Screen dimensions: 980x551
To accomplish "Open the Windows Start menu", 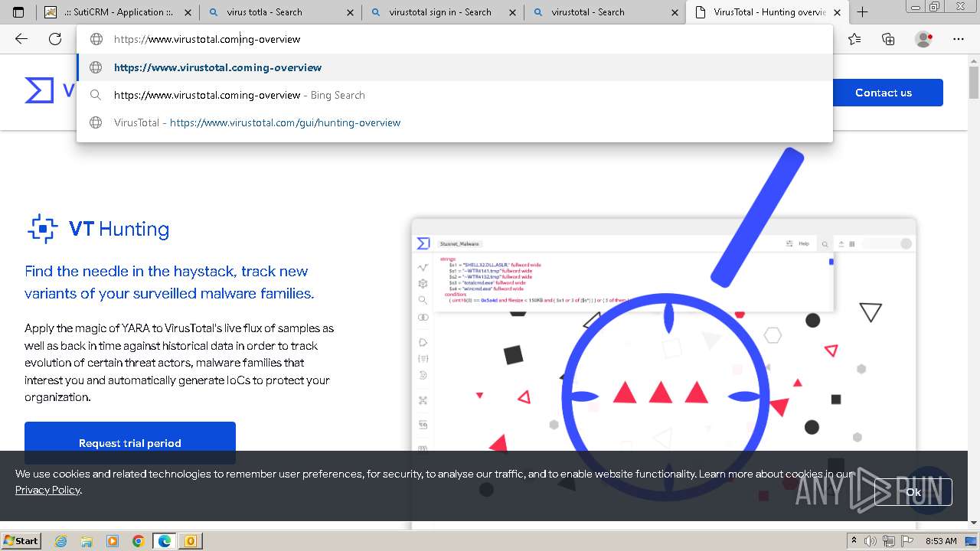I will point(21,541).
